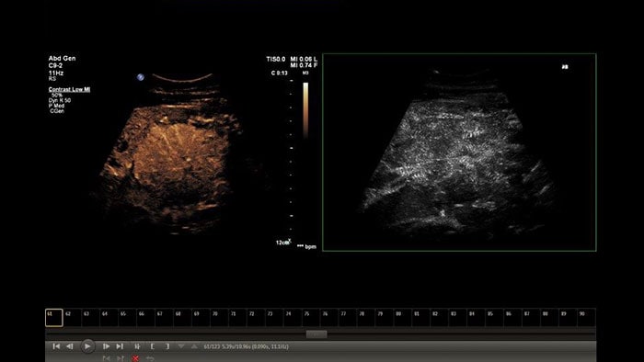Click the 'Contrast Low MI' label
This screenshot has width=644, height=362.
coord(69,89)
